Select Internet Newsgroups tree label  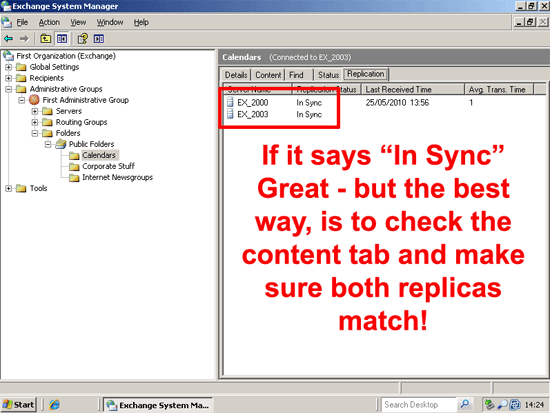tap(118, 177)
